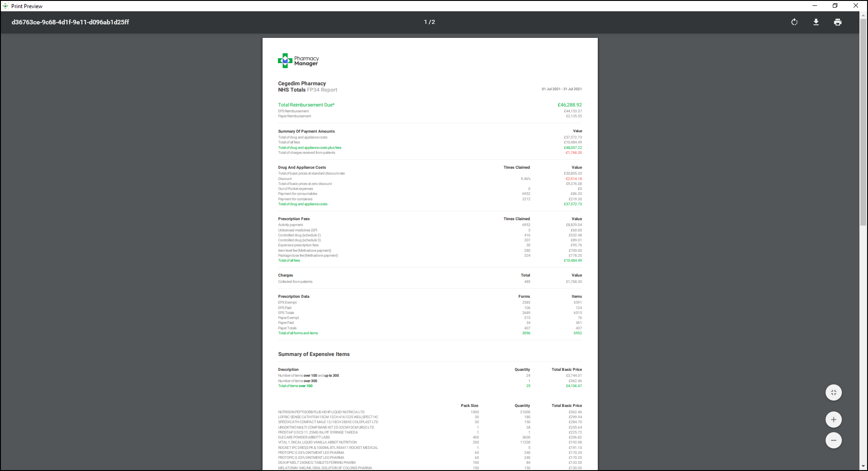Rotate the document clockwise
This screenshot has height=471, width=868.
[x=794, y=22]
